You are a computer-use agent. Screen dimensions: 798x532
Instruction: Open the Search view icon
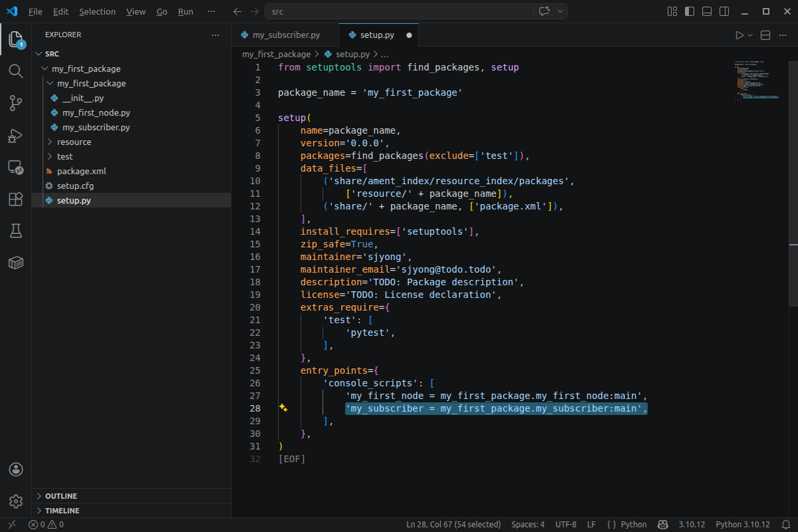(16, 71)
